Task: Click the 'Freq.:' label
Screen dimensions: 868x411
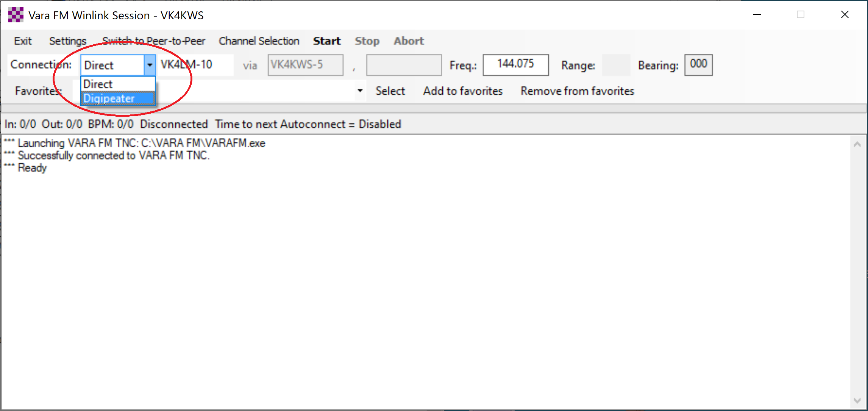Action: pos(463,65)
